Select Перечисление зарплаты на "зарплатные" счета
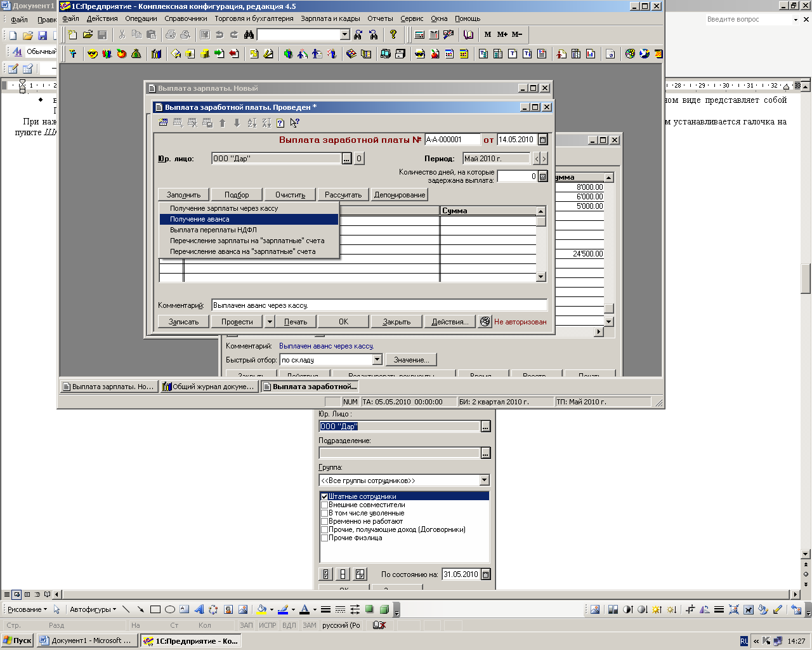The height and width of the screenshot is (650, 812). [249, 241]
